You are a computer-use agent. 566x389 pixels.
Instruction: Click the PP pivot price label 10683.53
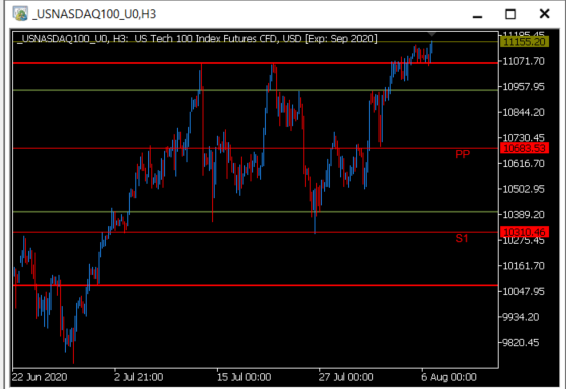pos(524,148)
